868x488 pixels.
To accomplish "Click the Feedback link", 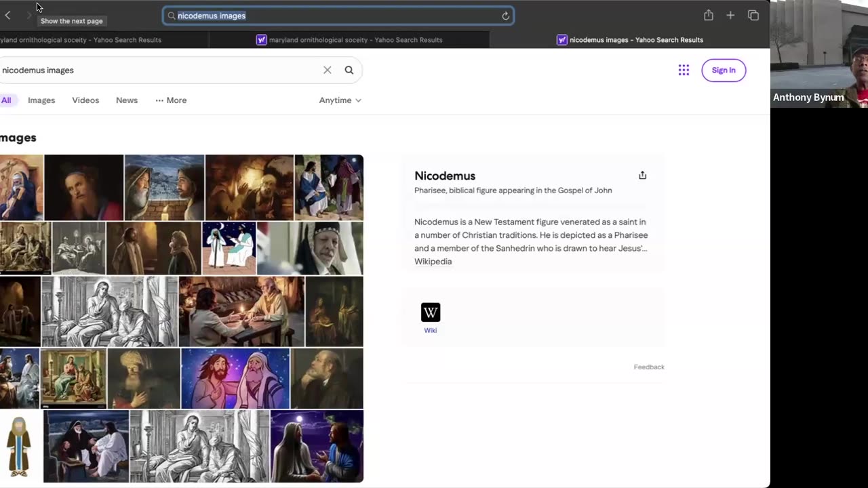I will point(649,367).
